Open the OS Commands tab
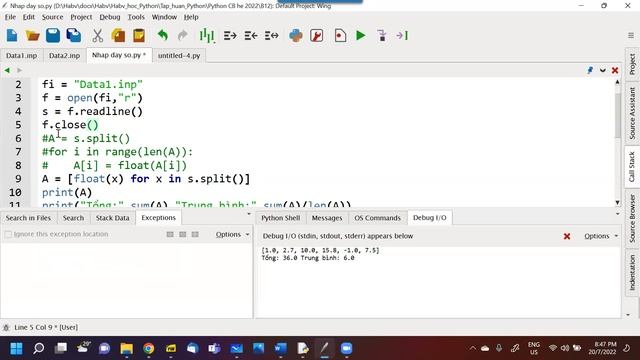Viewport: 640px width, 360px height. pos(378,218)
